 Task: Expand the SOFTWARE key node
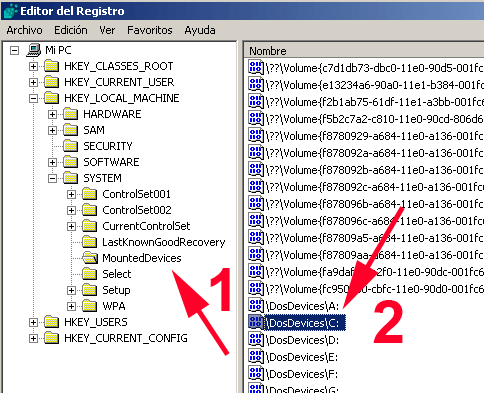pos(52,162)
